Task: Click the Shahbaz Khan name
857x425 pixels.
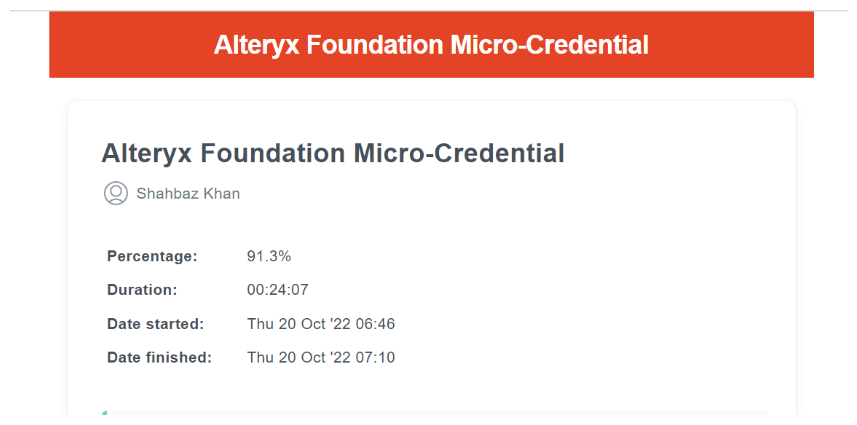Action: pyautogui.click(x=188, y=194)
